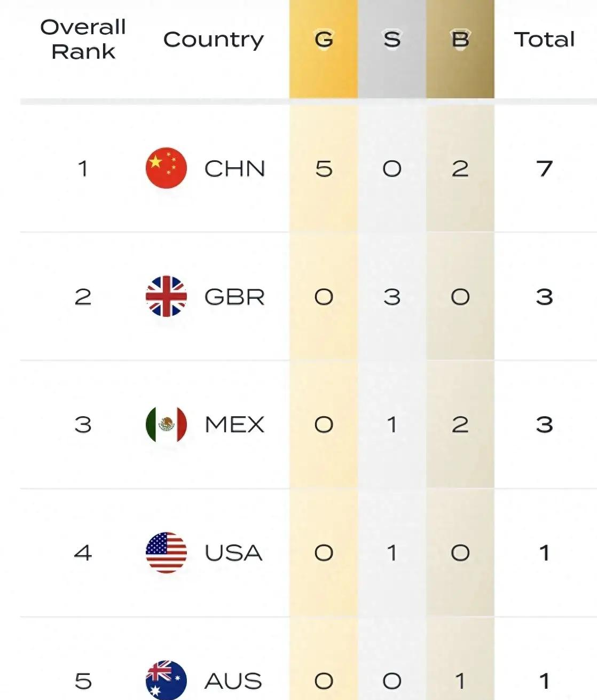
Task: Click the silver medal S header icon
Action: 392,40
